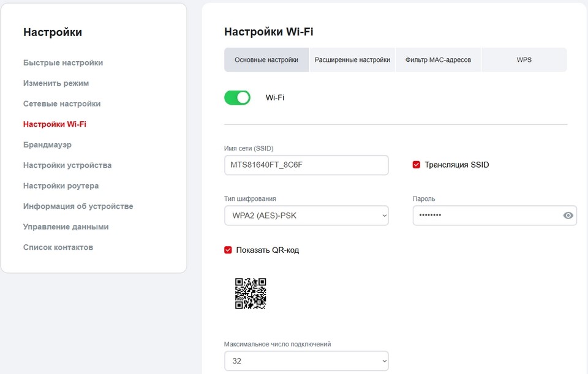Screen dimensions: 588x374
Task: Open Информация об устройстве page
Action: tap(78, 206)
